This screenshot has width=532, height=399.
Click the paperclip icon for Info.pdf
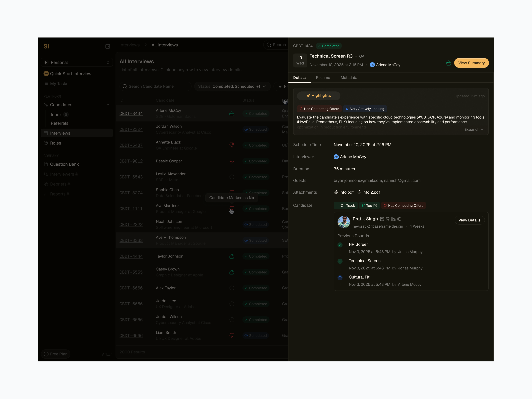tap(336, 192)
